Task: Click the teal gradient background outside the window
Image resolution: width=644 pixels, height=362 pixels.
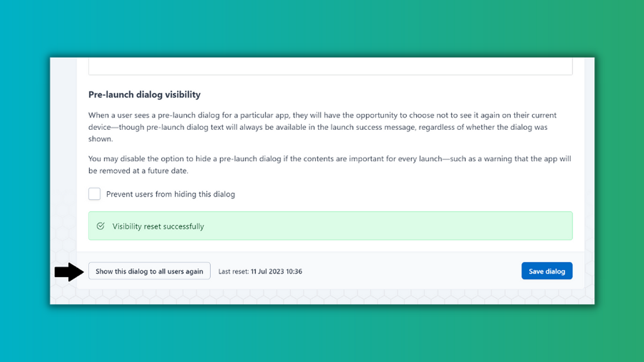Action: (x=25, y=180)
